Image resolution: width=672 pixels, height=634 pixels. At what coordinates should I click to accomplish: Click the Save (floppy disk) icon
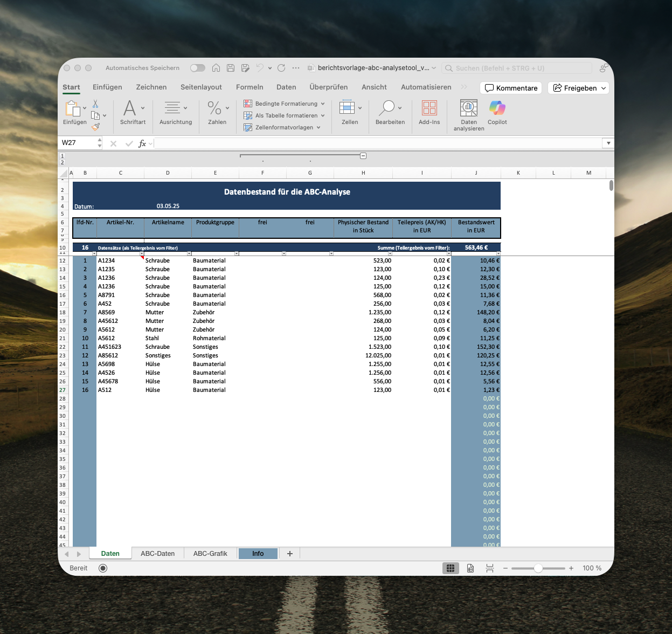231,68
